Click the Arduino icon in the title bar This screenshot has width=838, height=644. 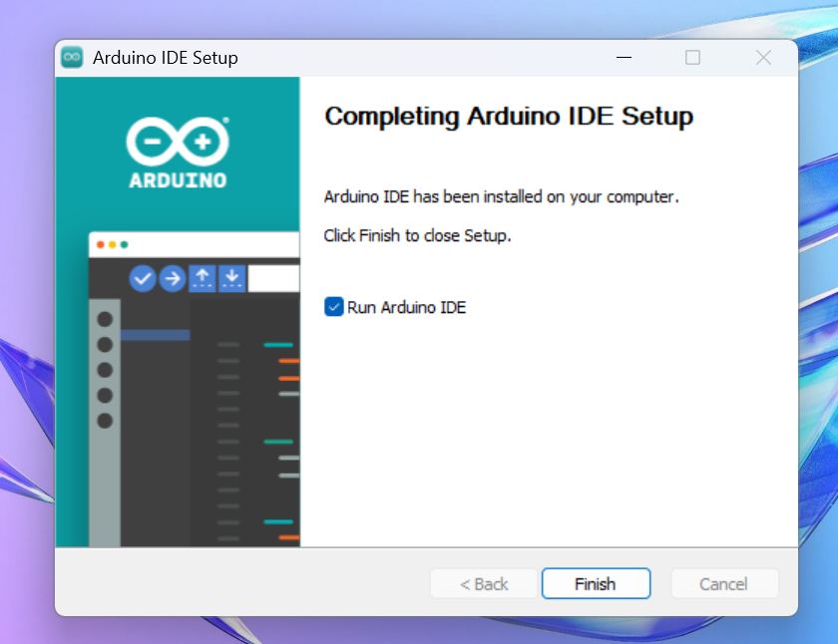[x=72, y=57]
